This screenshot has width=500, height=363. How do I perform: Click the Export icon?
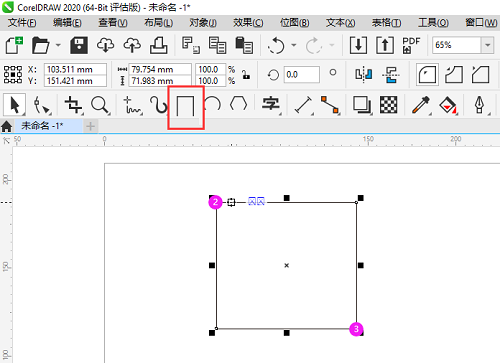coord(385,45)
